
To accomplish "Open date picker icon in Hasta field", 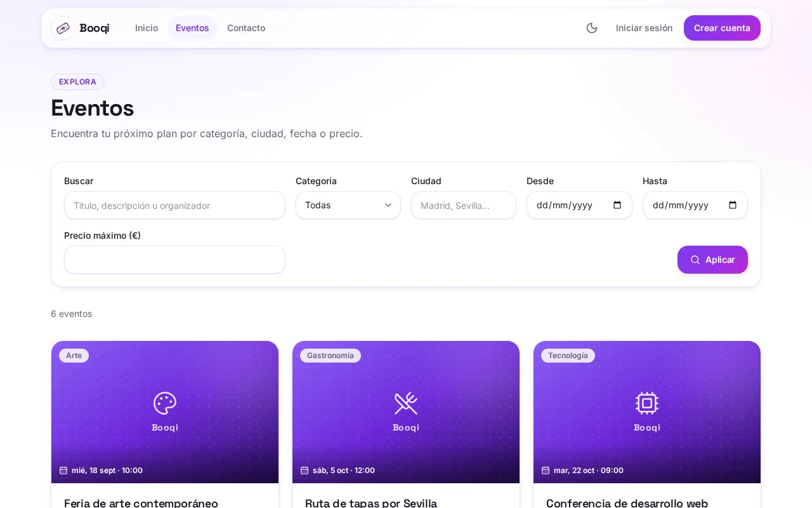I will pyautogui.click(x=733, y=205).
